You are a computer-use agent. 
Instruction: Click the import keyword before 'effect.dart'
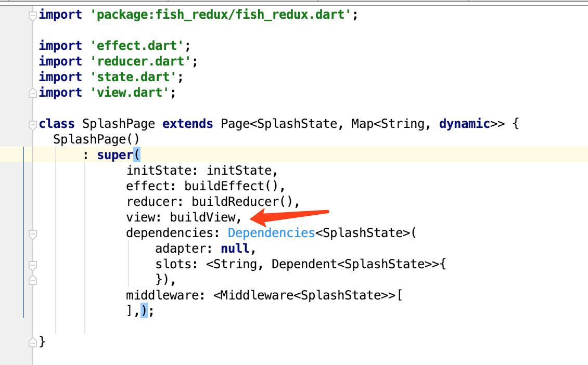60,46
